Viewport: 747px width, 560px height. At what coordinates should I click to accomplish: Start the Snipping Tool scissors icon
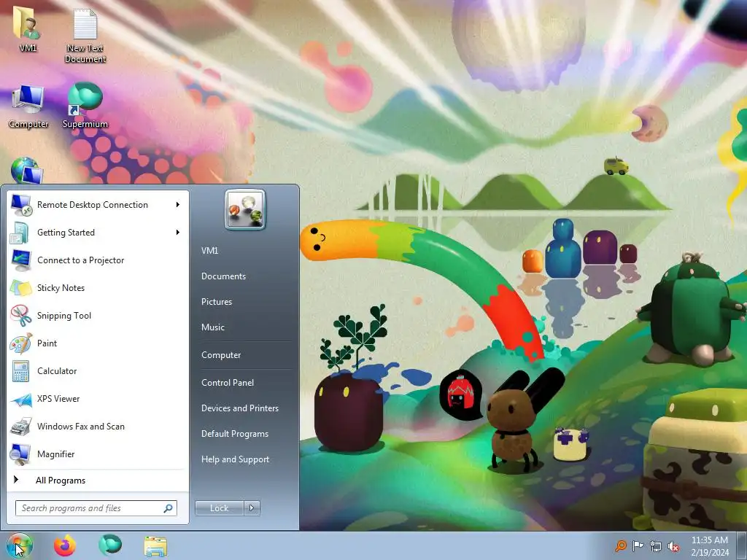click(x=21, y=315)
